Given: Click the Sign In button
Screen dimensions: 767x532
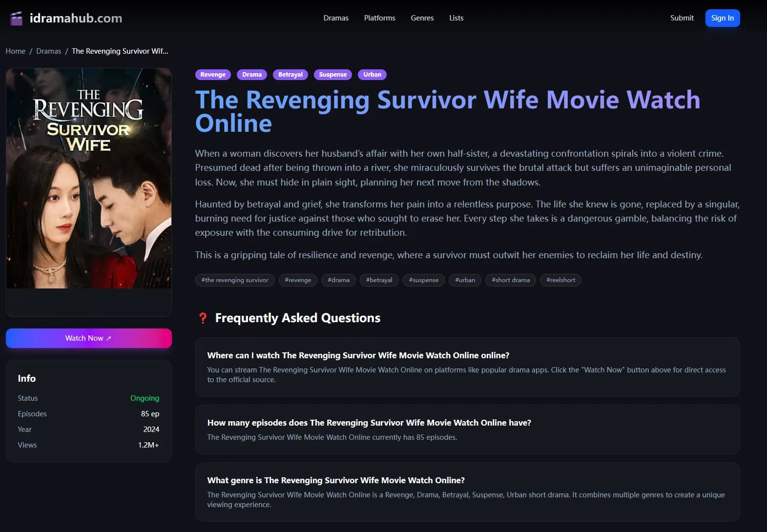Looking at the screenshot, I should point(722,18).
